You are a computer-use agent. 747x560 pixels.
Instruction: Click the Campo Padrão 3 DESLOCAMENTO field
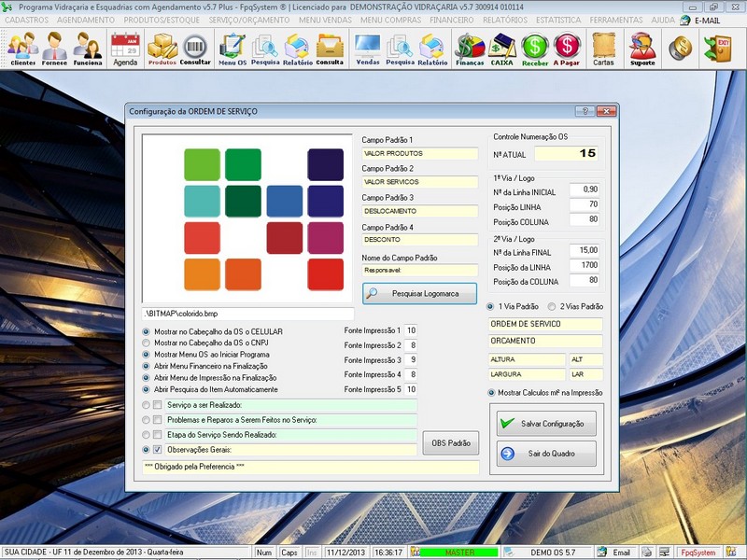pos(419,211)
